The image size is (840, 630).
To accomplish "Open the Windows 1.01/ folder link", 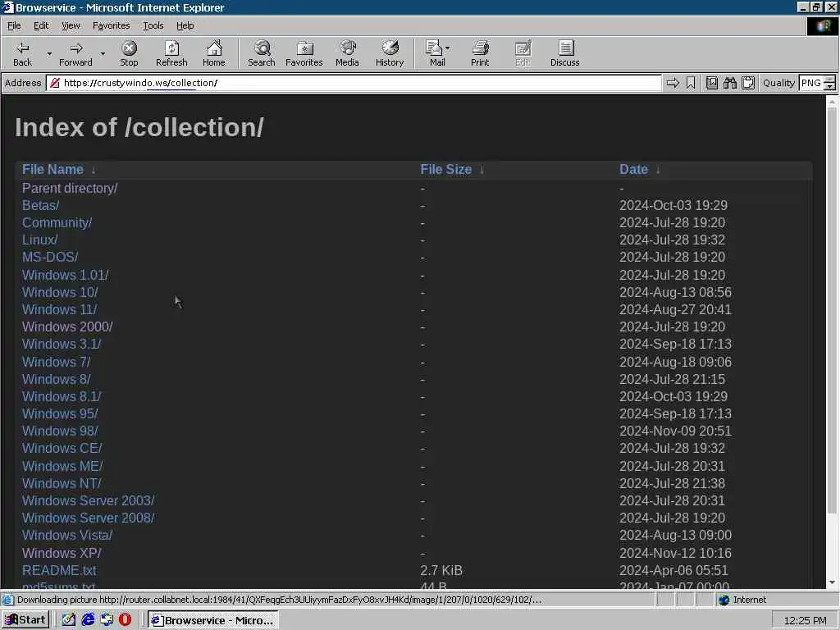I will point(66,275).
